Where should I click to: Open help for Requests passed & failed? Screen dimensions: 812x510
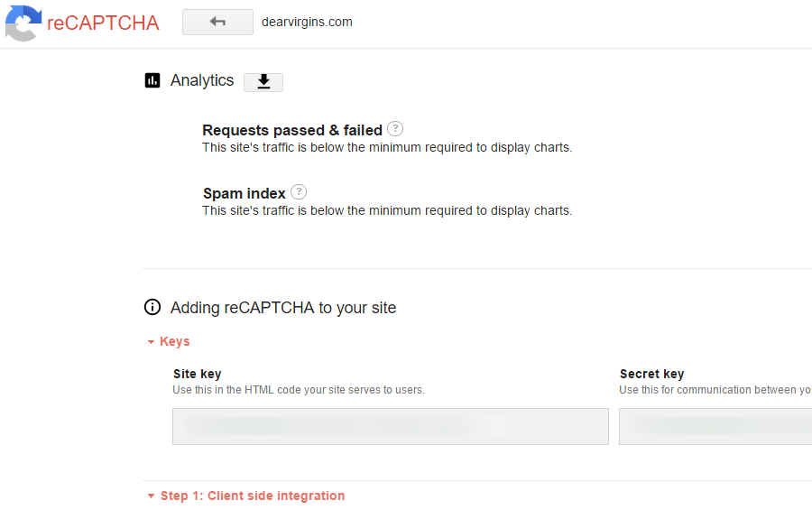[x=395, y=128]
